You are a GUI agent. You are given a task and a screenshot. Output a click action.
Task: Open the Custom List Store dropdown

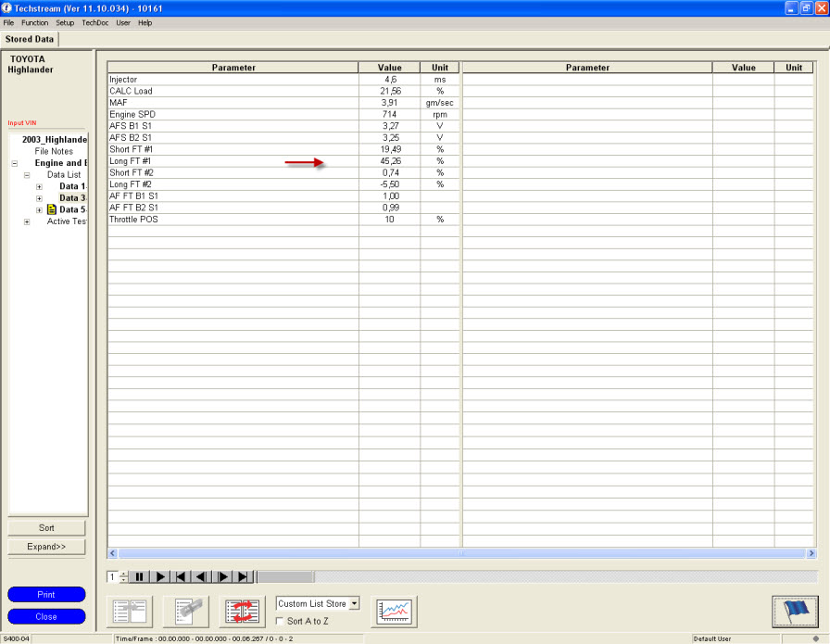[354, 603]
